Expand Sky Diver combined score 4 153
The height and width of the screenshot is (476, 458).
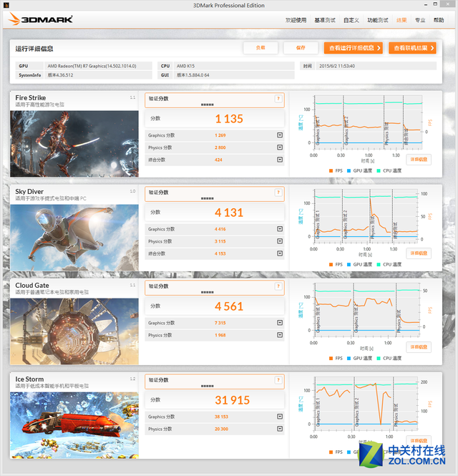point(280,253)
